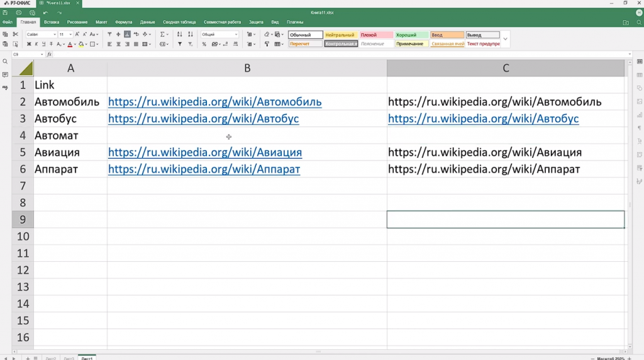Open the Файл menu
Screen dimensions: 644x360
coord(8,22)
